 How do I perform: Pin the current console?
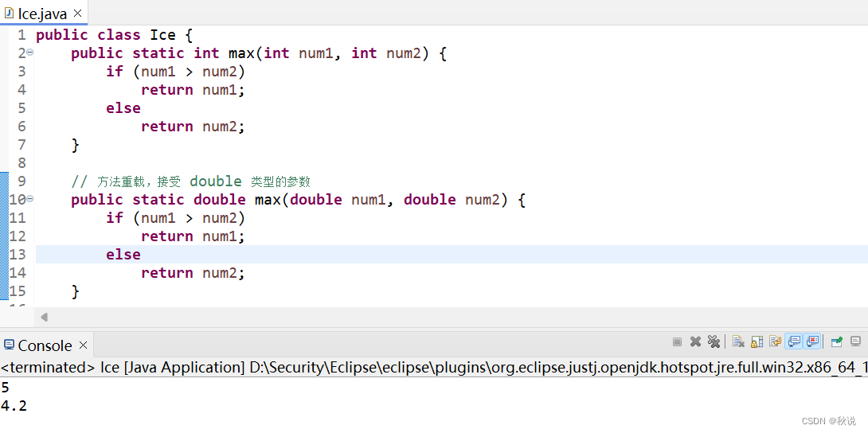tap(836, 341)
